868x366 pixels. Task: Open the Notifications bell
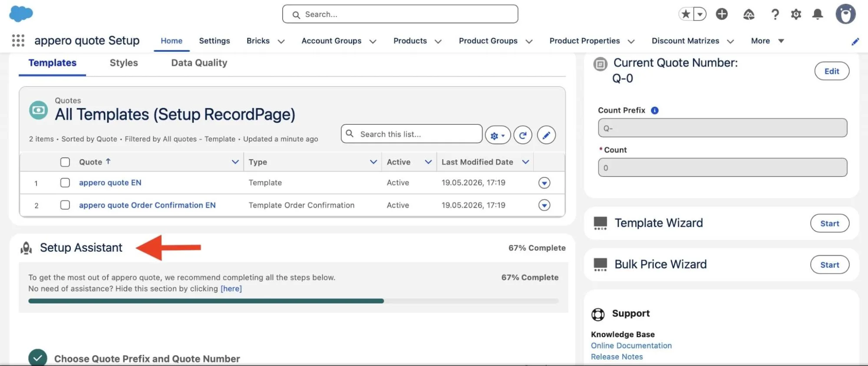[x=818, y=14]
